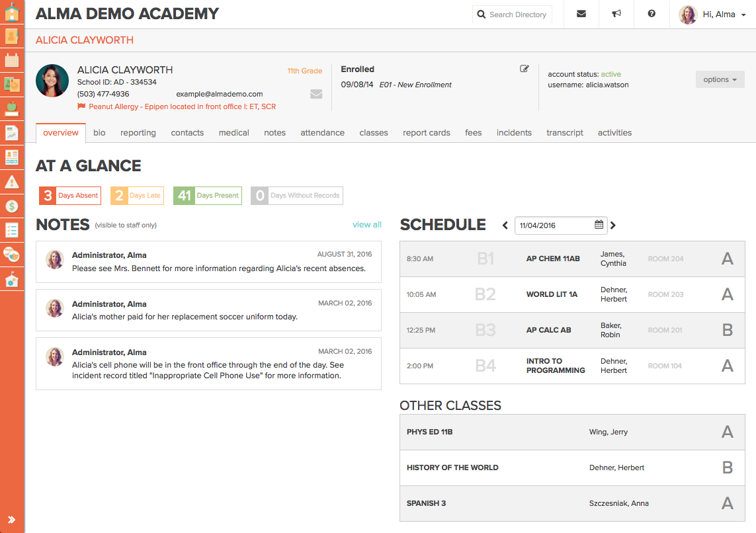
Task: Click the dollar sign sidebar icon
Action: (x=12, y=206)
